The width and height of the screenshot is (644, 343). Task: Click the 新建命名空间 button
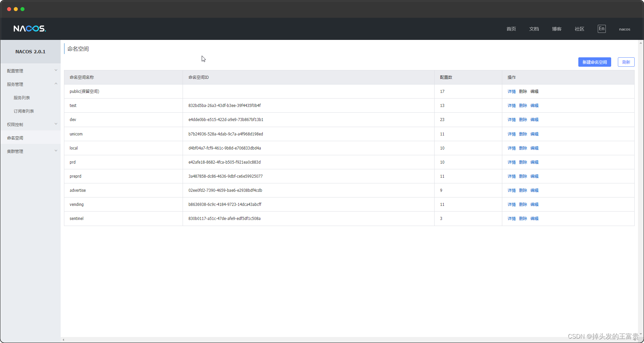(x=594, y=62)
